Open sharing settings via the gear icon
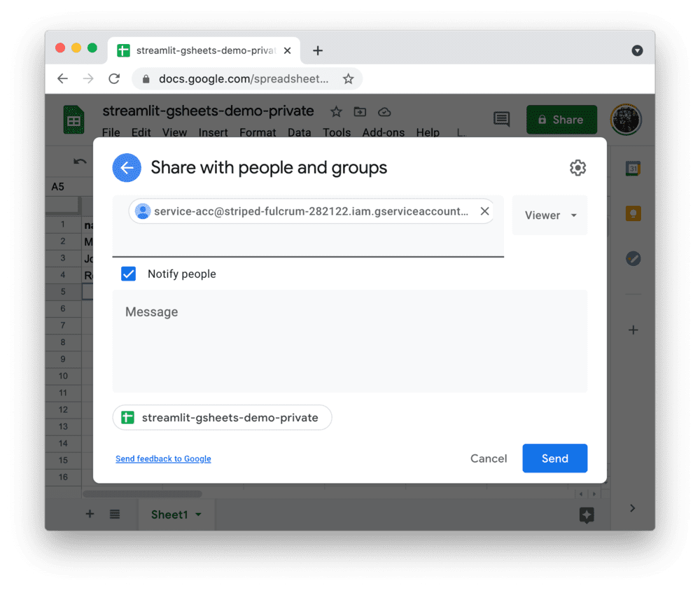700x590 pixels. pos(577,168)
